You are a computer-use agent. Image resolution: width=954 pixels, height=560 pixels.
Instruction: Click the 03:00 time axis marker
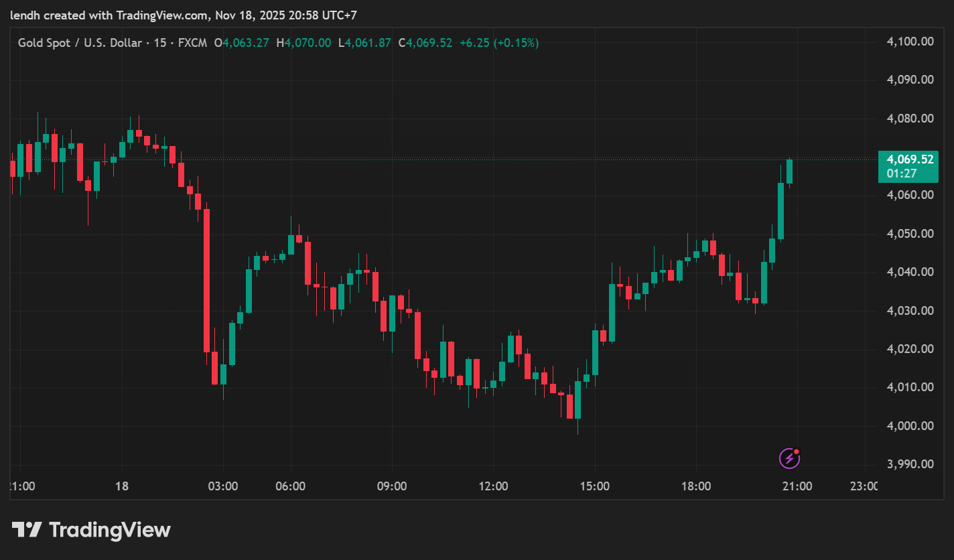point(223,486)
